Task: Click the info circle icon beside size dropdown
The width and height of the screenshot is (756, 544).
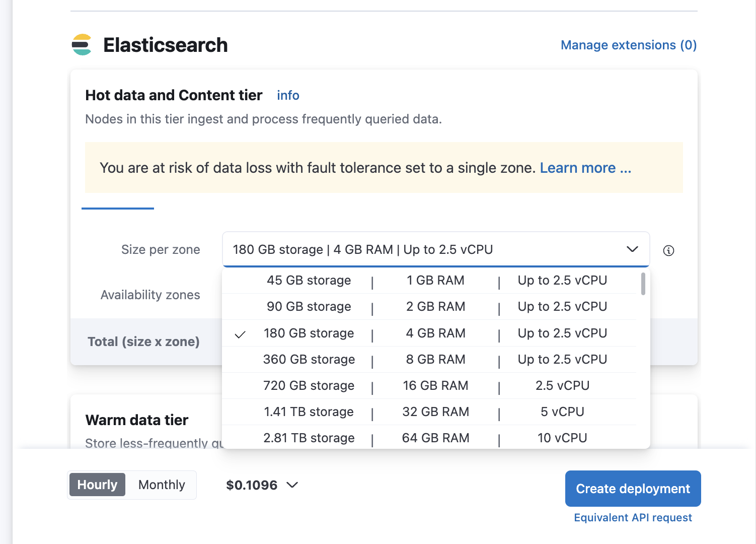Action: [668, 250]
